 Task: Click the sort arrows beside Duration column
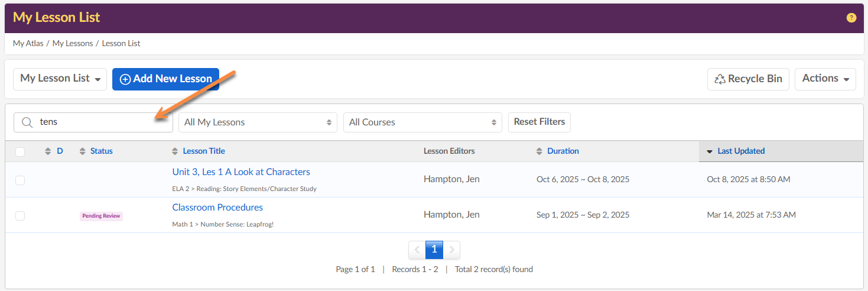coord(539,151)
